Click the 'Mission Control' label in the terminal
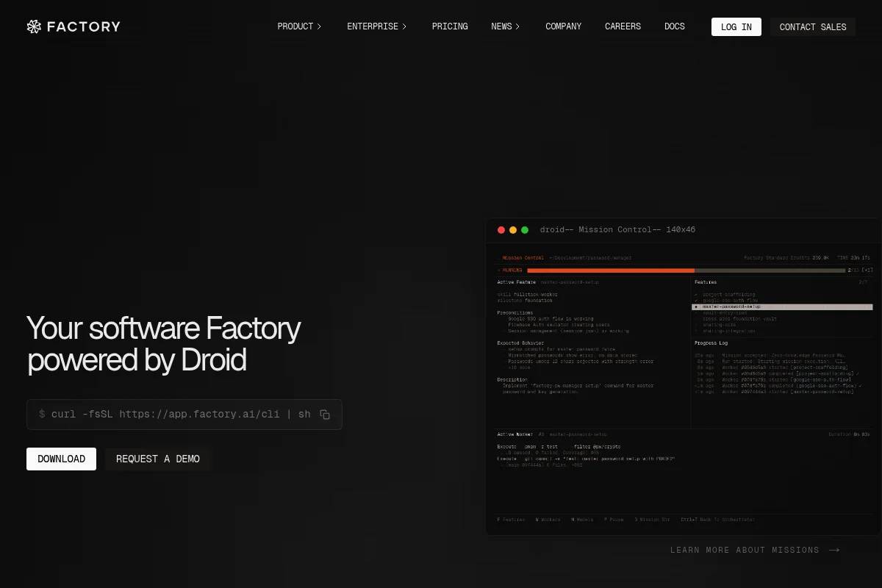 tap(523, 258)
